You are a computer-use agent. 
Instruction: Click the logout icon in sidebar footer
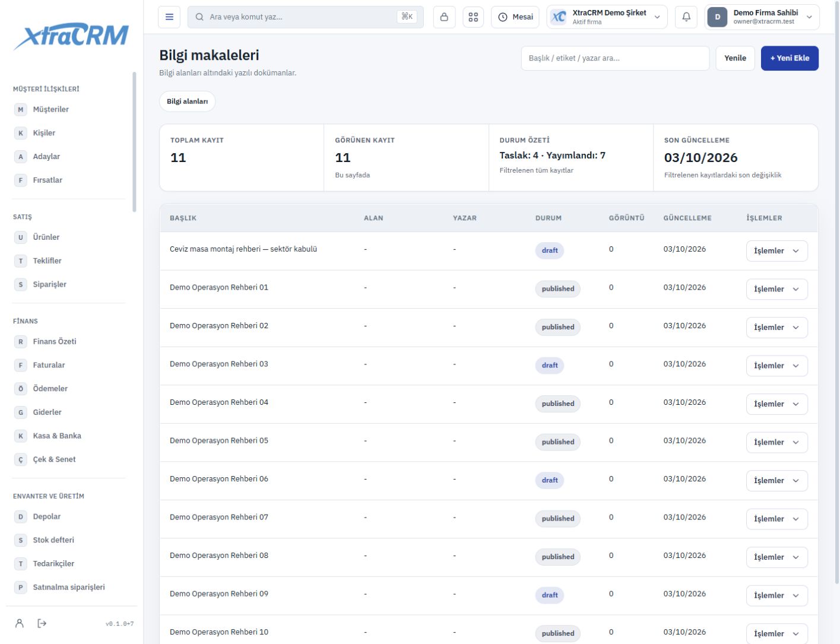[42, 623]
